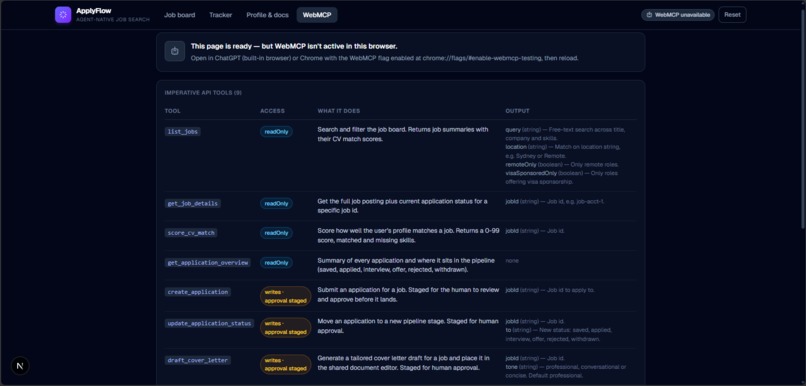Viewport: 806px width, 386px height.
Task: Click 'Get the full job posting' description
Action: tap(402, 205)
